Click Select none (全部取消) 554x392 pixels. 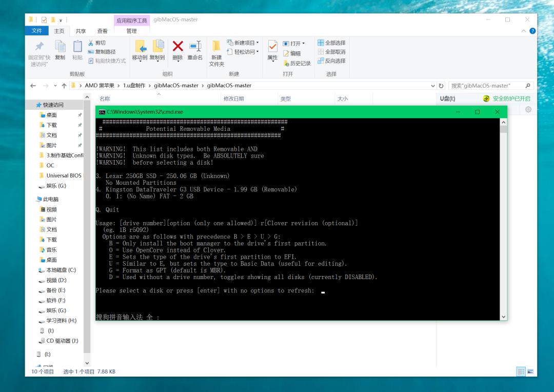[x=331, y=52]
